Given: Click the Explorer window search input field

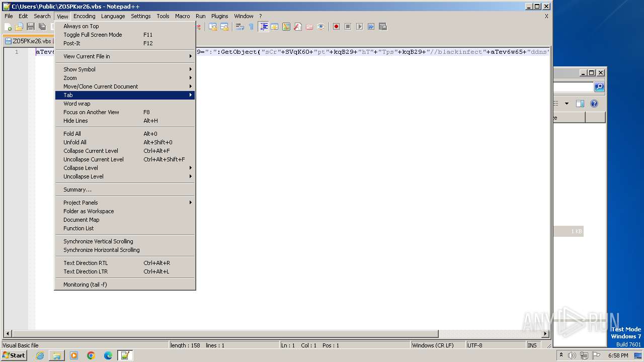Looking at the screenshot, I should (573, 87).
